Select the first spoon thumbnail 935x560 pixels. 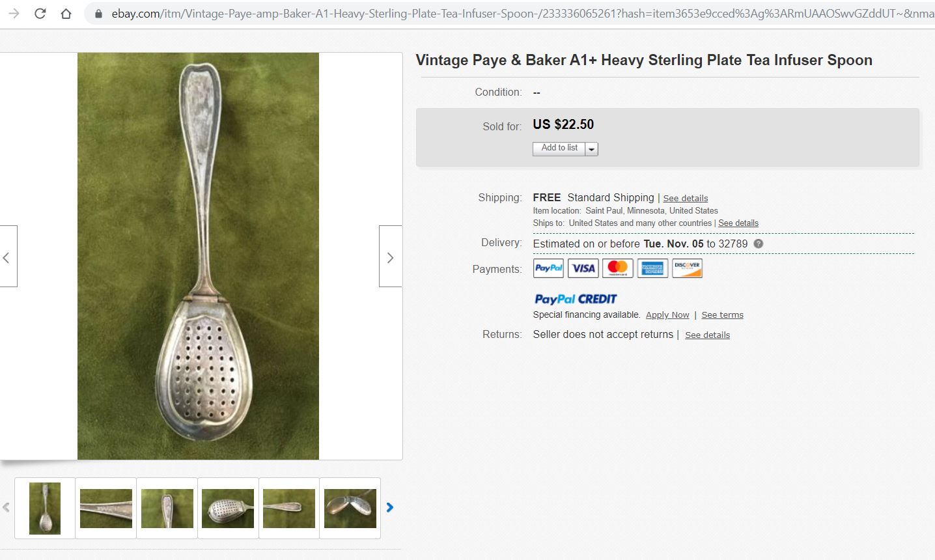45,508
